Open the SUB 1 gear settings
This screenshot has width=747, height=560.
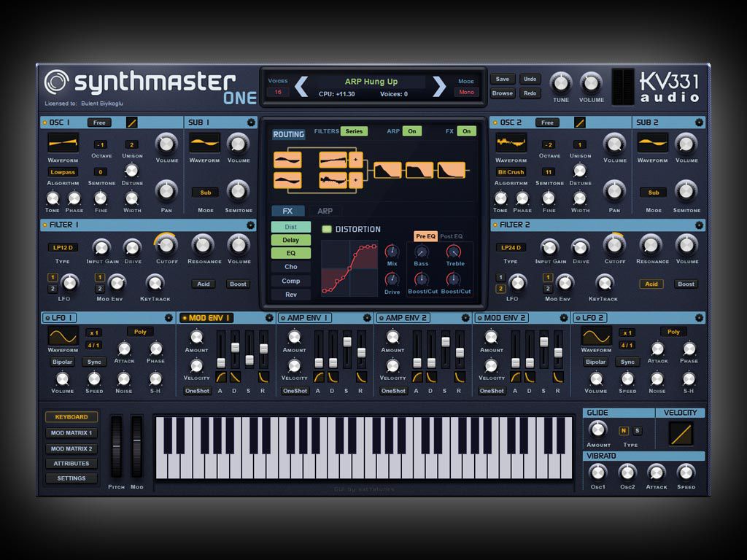click(251, 122)
